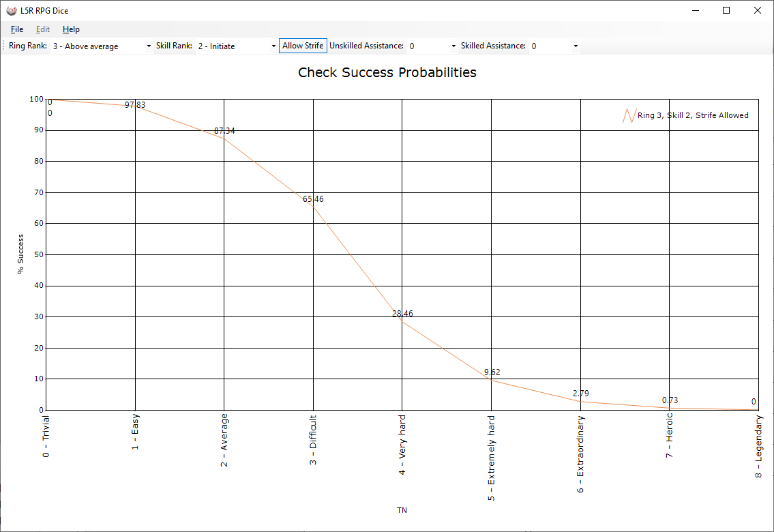Viewport: 774px width, 532px height.
Task: Open the File menu
Action: 17,29
